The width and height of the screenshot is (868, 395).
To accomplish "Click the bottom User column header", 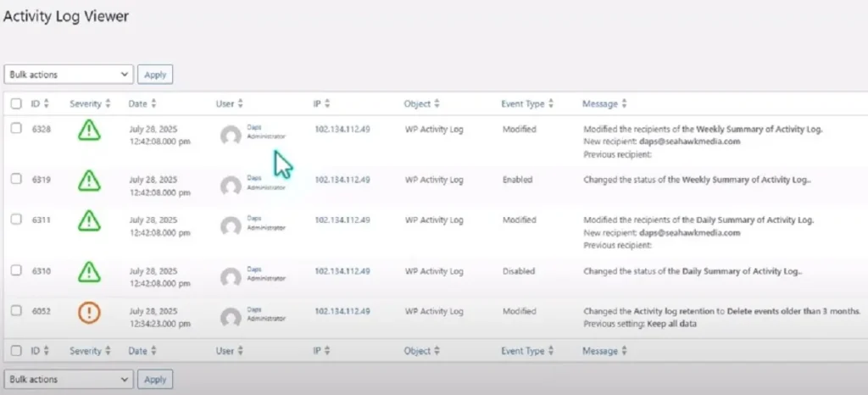I will pos(225,350).
